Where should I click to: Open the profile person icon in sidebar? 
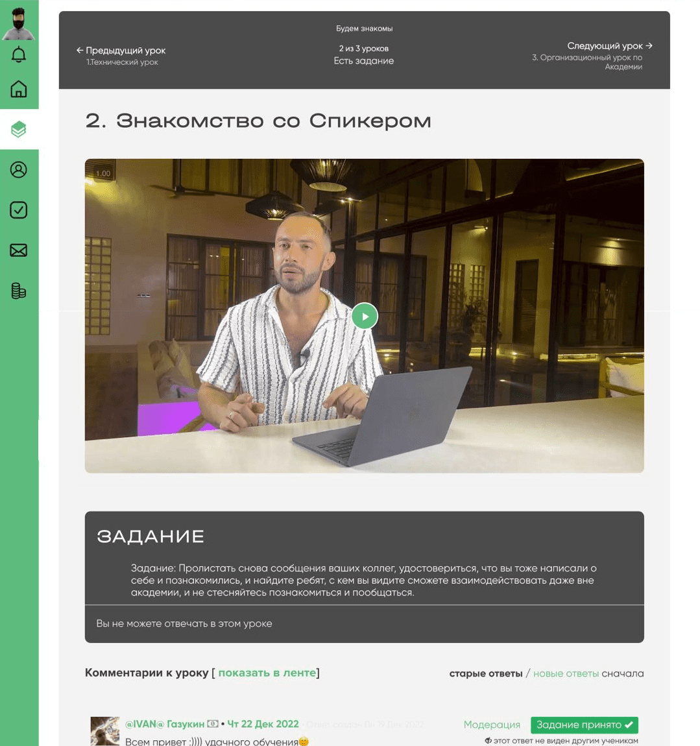point(19,170)
